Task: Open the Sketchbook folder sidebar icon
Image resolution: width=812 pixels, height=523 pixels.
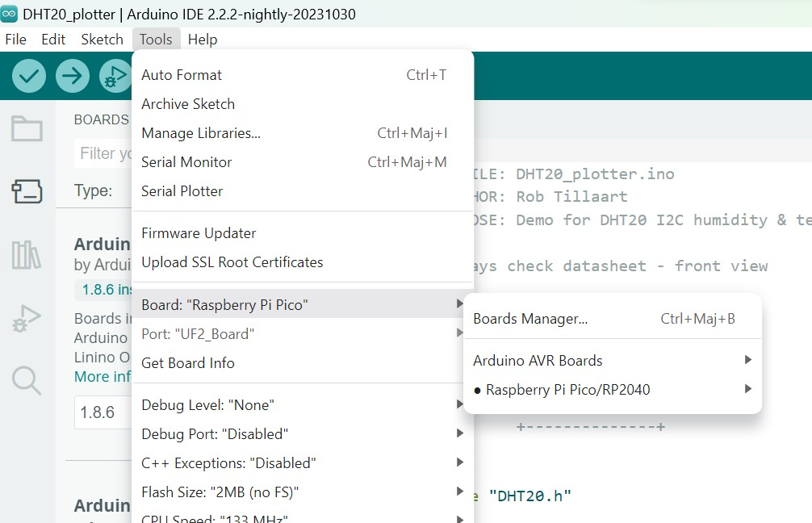Action: [x=27, y=128]
